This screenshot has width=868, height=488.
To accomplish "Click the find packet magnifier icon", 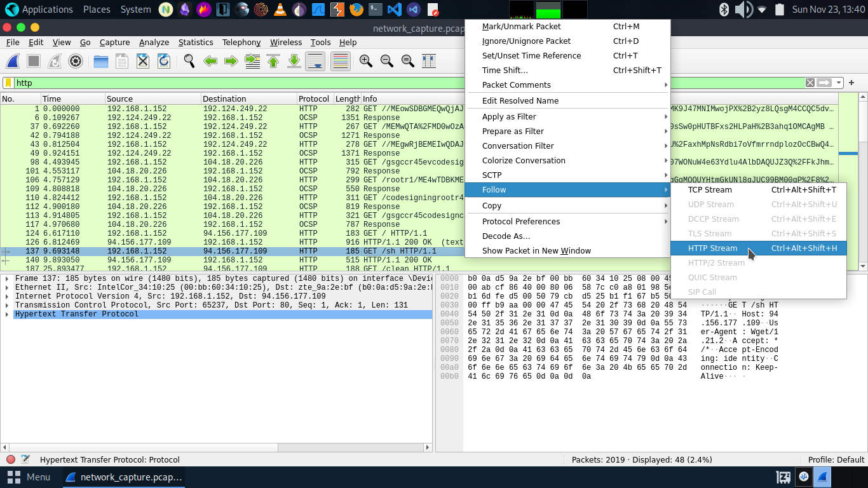I will 189,61.
